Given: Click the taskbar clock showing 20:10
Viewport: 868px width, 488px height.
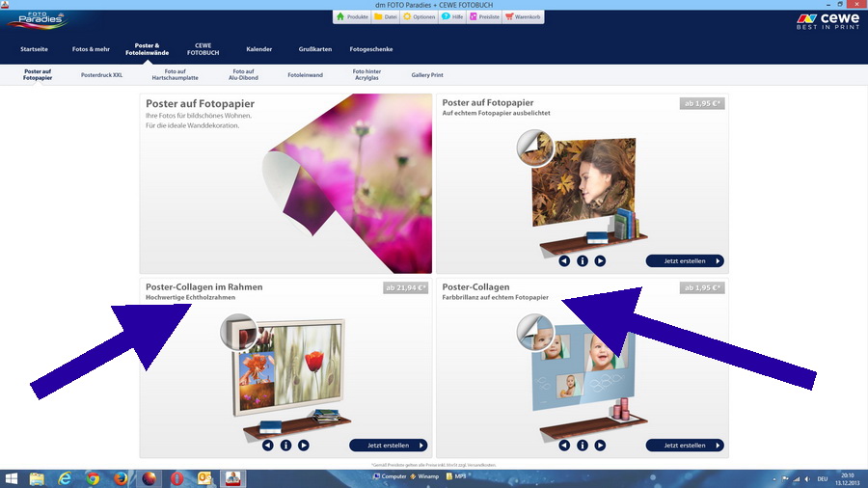Looking at the screenshot, I should point(848,479).
